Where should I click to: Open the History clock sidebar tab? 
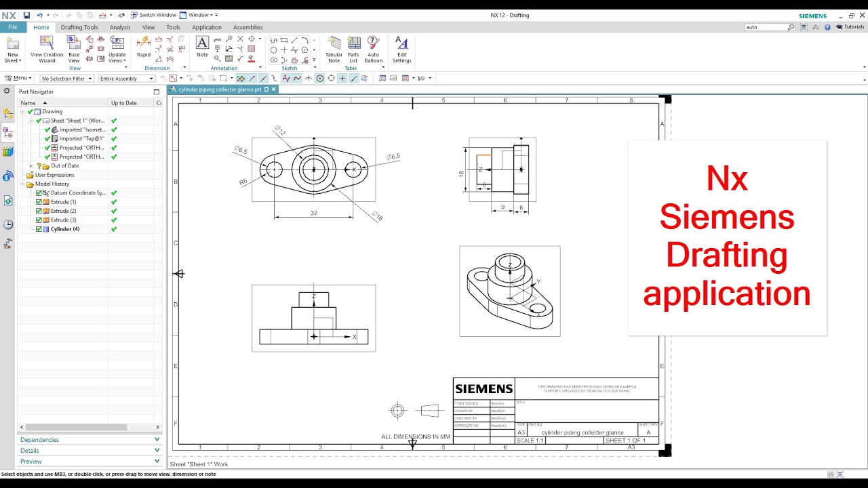[x=8, y=224]
